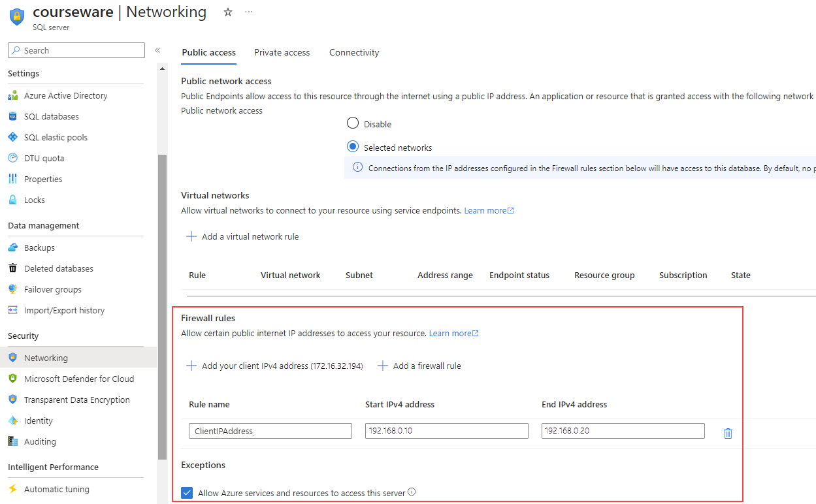816x504 pixels.
Task: Click the Virtual network column header
Action: (290, 275)
